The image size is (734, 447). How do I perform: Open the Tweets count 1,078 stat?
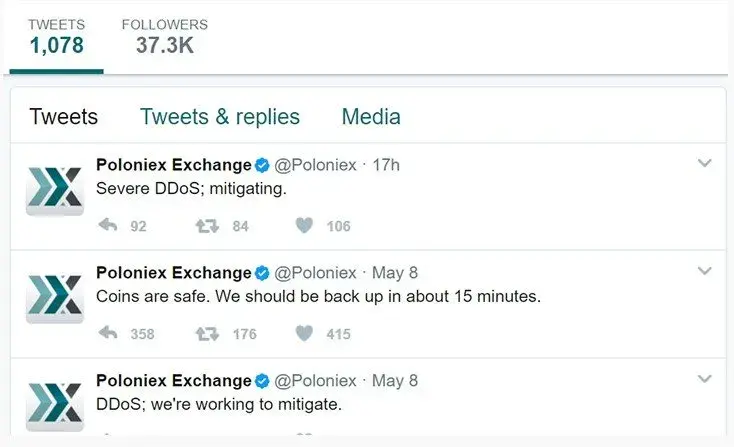(x=57, y=36)
